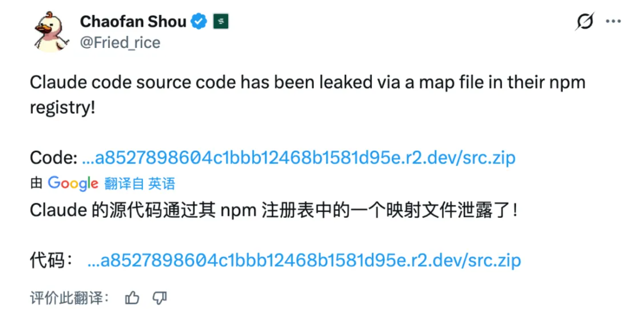This screenshot has height=309, width=644.
Task: Click the blue verified checkmark badge
Action: tap(199, 21)
